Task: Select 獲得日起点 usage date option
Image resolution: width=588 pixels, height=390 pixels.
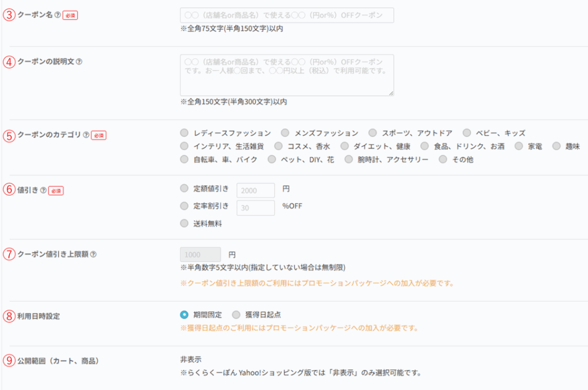Action: coord(236,314)
